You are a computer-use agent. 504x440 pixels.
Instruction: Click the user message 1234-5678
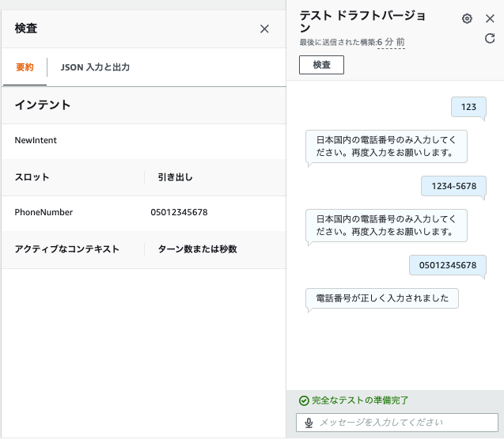453,186
